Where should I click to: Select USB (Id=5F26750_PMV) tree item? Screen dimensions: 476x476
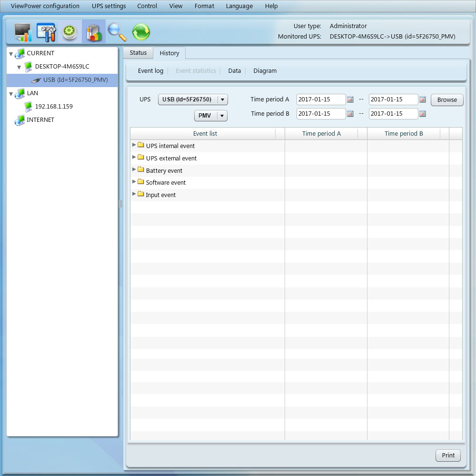62,80
